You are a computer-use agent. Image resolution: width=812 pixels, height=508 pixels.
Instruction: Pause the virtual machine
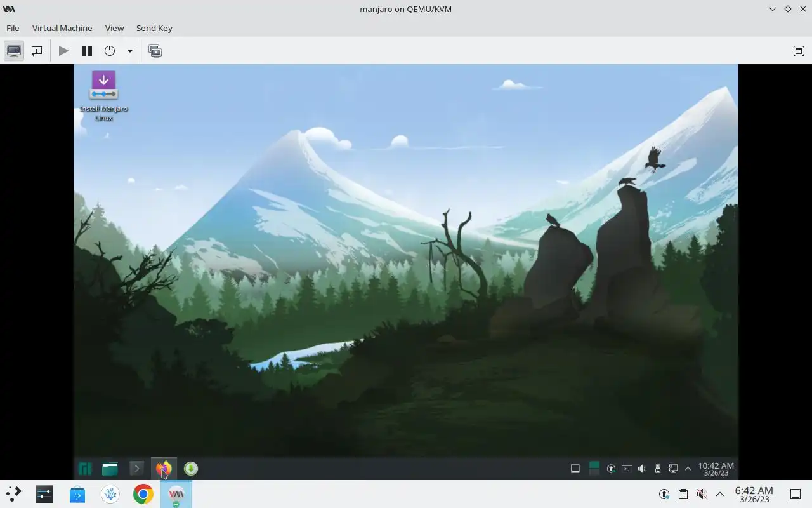[87, 51]
